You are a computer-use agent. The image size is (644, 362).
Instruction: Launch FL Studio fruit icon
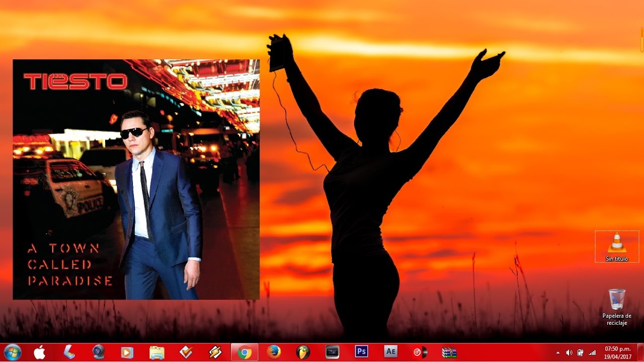point(303,352)
